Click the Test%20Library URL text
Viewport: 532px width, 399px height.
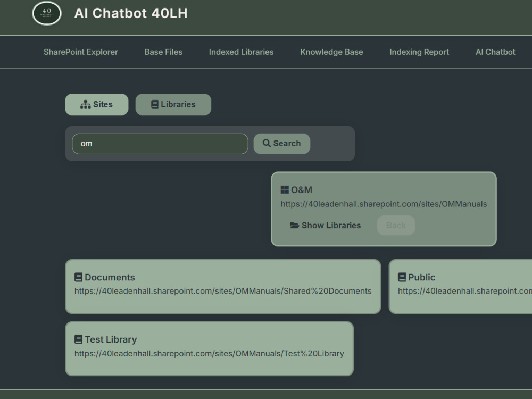click(x=209, y=354)
